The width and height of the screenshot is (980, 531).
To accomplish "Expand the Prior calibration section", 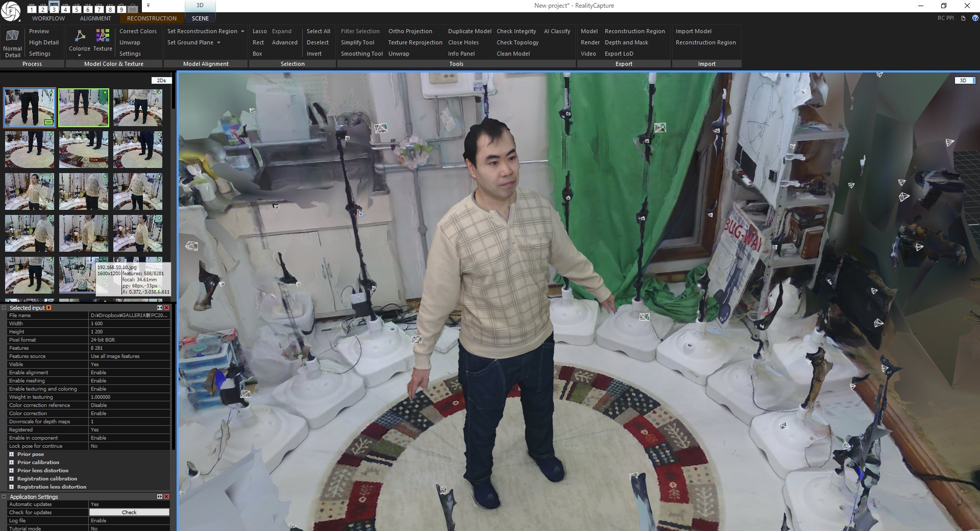I will point(11,463).
